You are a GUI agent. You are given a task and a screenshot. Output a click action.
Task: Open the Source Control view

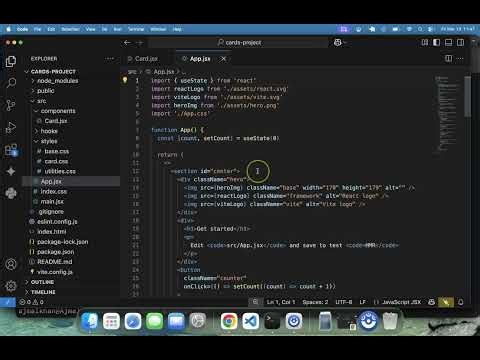(11, 105)
